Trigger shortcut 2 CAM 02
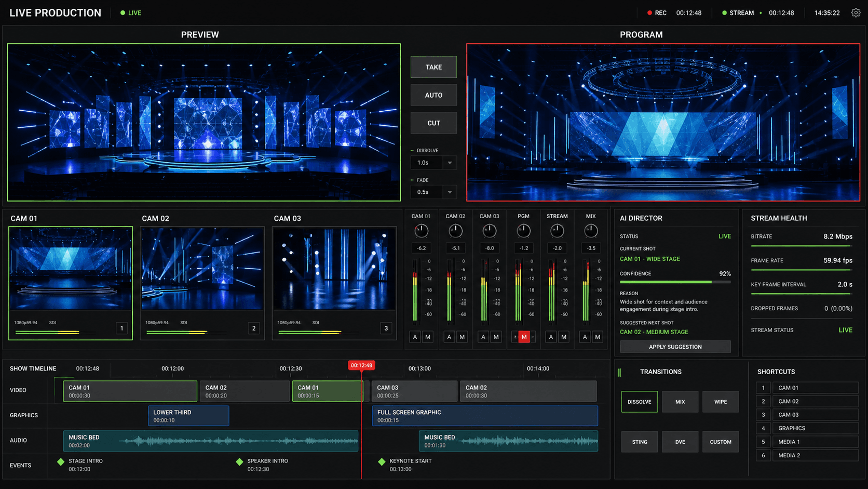This screenshot has width=868, height=489. click(807, 401)
